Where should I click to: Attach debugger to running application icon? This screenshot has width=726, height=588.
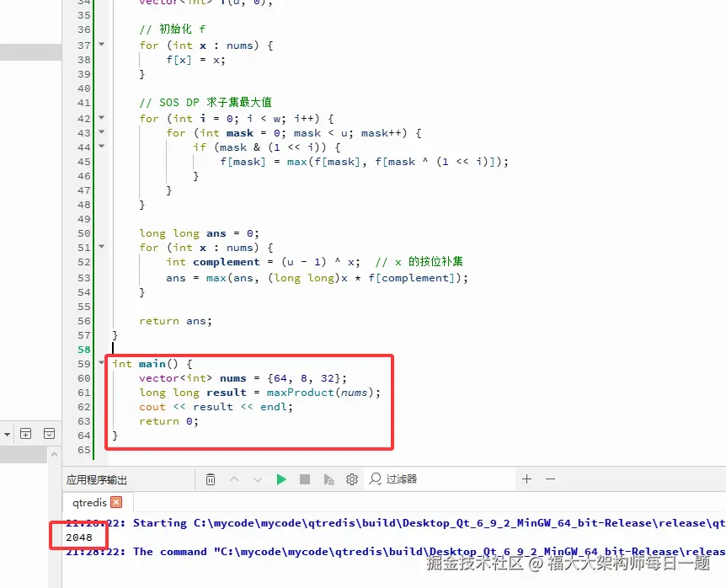[x=328, y=479]
